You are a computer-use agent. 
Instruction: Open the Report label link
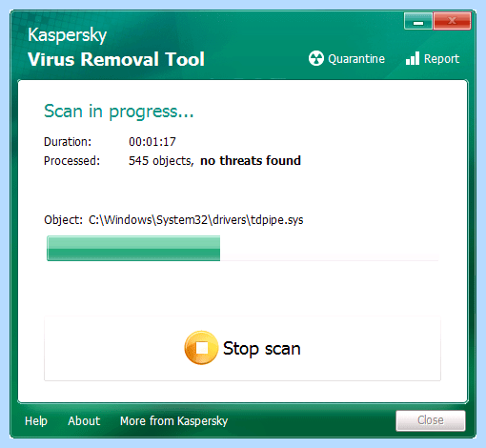pos(441,59)
